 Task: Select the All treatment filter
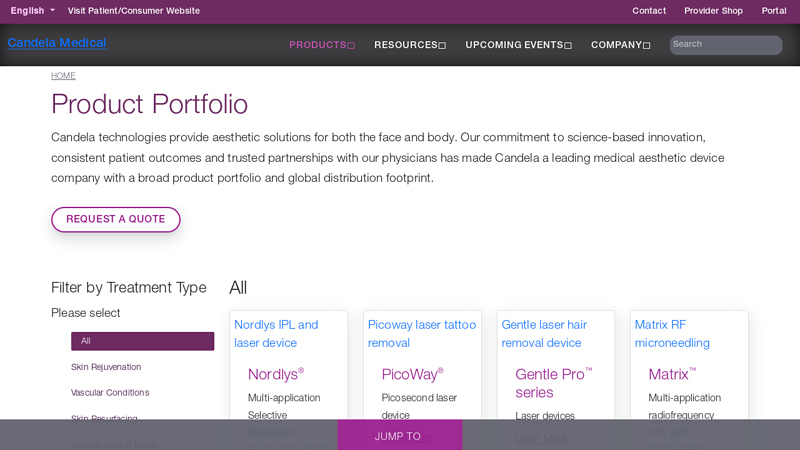(142, 341)
